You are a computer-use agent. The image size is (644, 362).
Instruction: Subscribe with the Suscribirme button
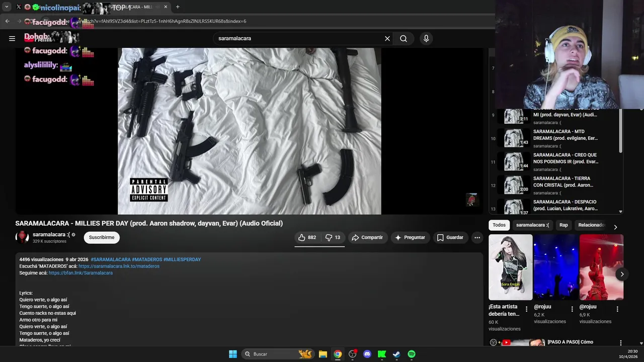click(102, 237)
